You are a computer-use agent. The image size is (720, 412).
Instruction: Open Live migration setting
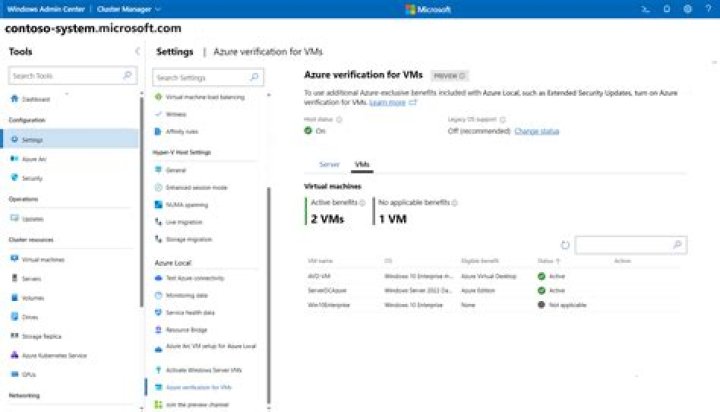(184, 222)
